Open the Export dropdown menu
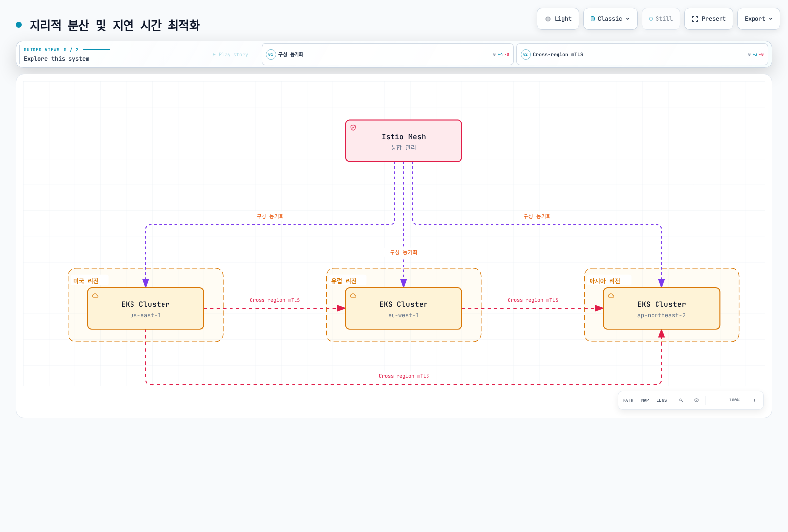788x532 pixels. click(758, 19)
